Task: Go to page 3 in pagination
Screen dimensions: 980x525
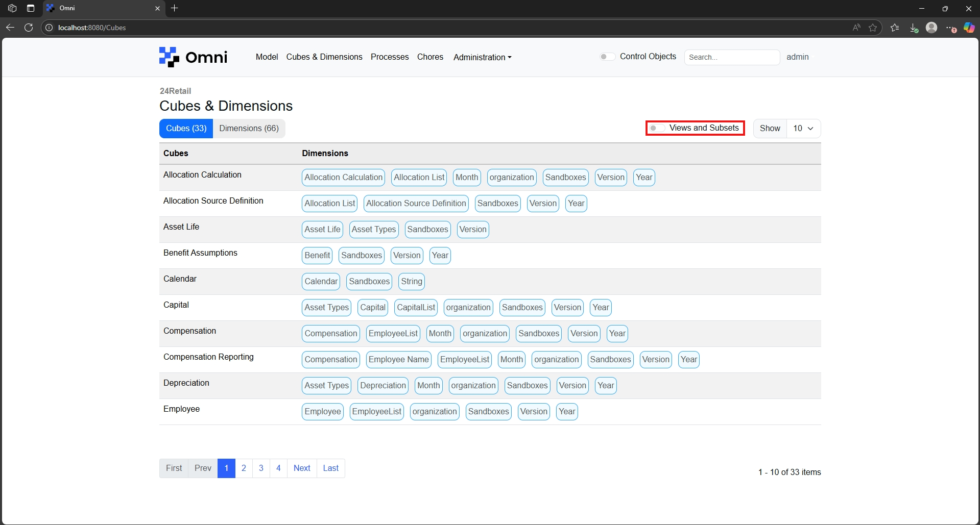Action: coord(261,468)
